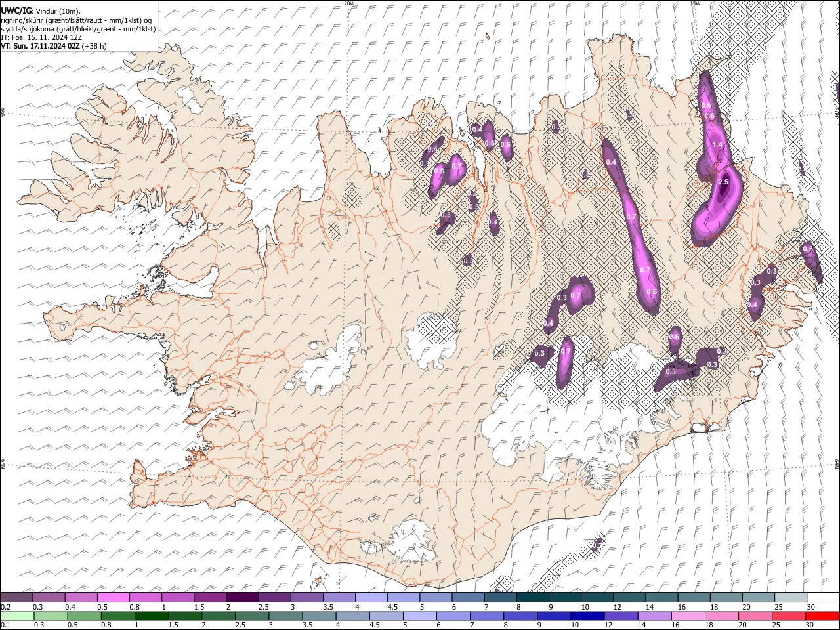Pick the upper legend swatch starting at 20
The image size is (840, 630).
click(757, 597)
